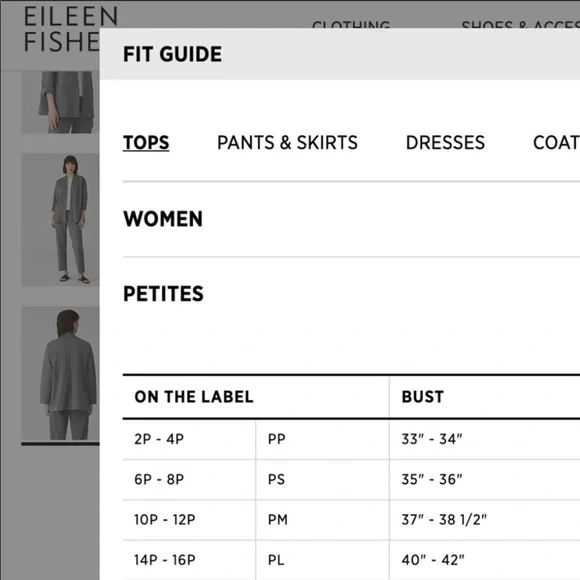
Task: Open the DRESSES tab
Action: tap(445, 143)
